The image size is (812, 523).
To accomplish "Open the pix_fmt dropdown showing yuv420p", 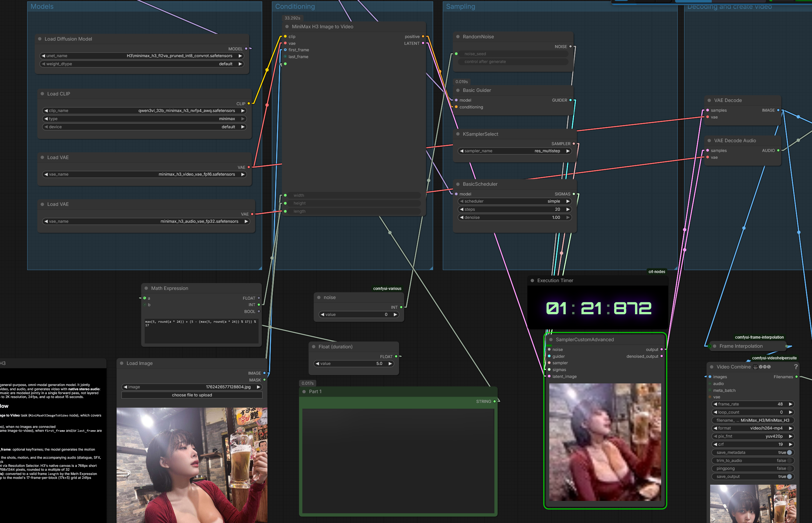I will pyautogui.click(x=753, y=436).
